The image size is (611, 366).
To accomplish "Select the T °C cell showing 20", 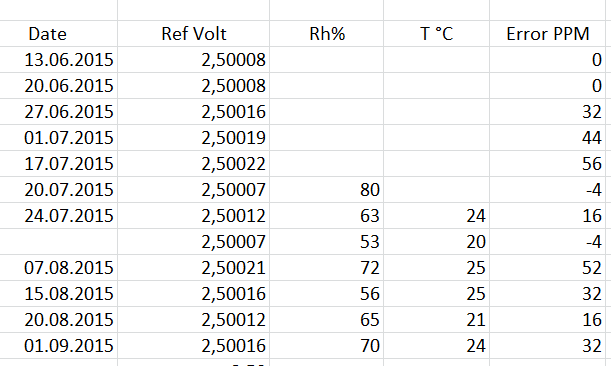I will [436, 242].
